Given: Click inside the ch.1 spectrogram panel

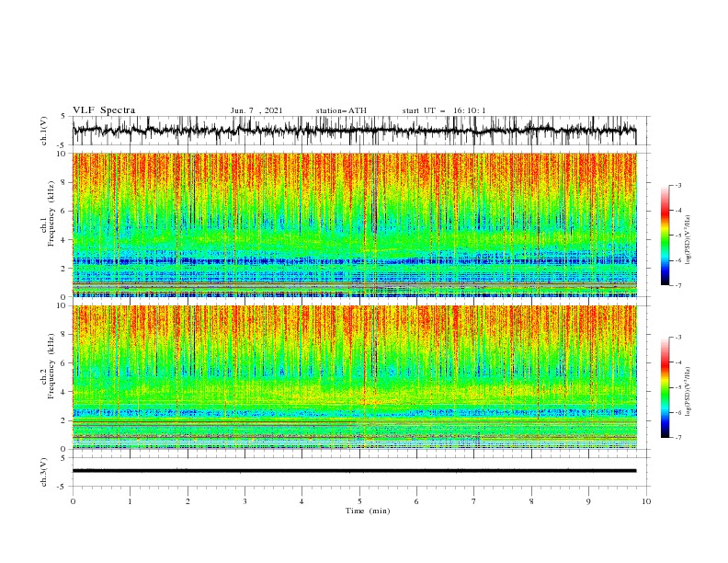Looking at the screenshot, I should coord(355,224).
